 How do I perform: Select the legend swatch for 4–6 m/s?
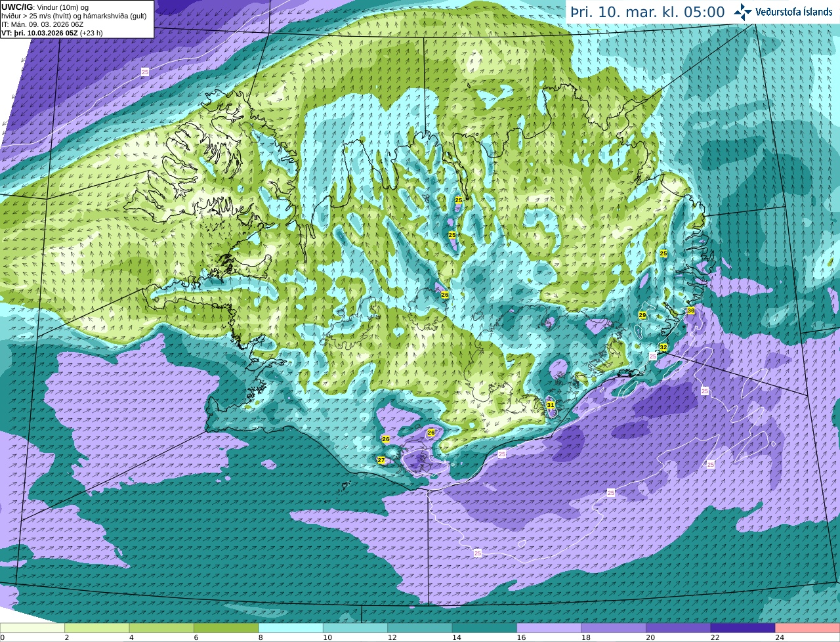tap(161, 628)
